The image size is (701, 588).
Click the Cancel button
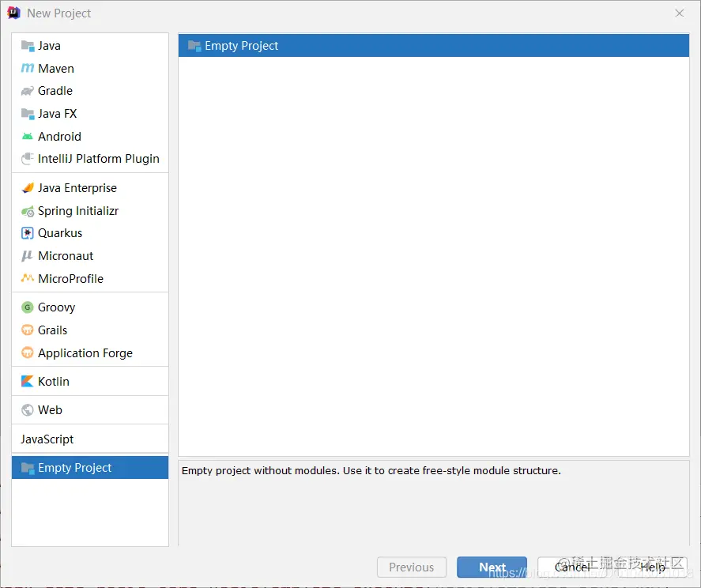pos(572,567)
